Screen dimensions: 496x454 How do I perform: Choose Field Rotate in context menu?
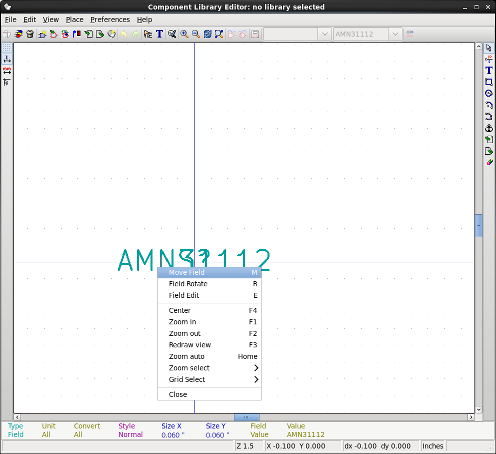point(209,284)
